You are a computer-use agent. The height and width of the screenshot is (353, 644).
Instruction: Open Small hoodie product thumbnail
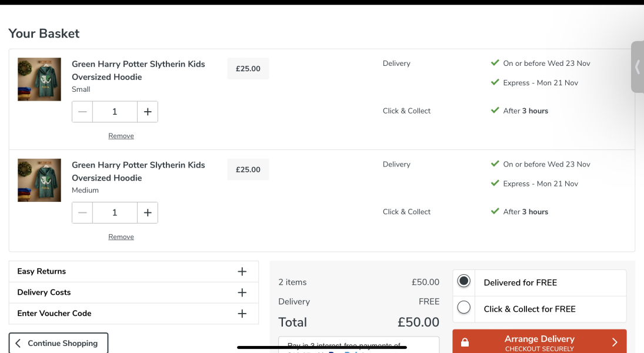click(x=39, y=79)
